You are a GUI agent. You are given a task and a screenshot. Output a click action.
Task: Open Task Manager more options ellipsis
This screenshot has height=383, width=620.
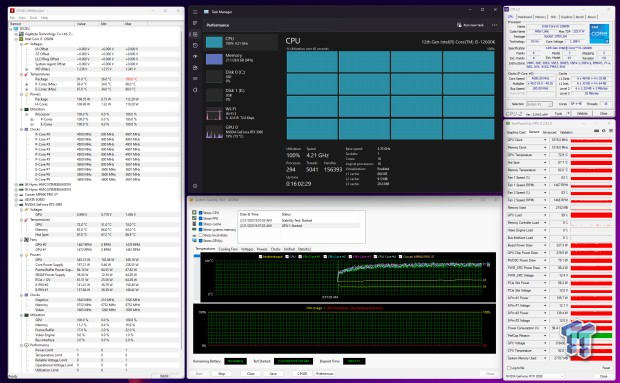pyautogui.click(x=494, y=25)
